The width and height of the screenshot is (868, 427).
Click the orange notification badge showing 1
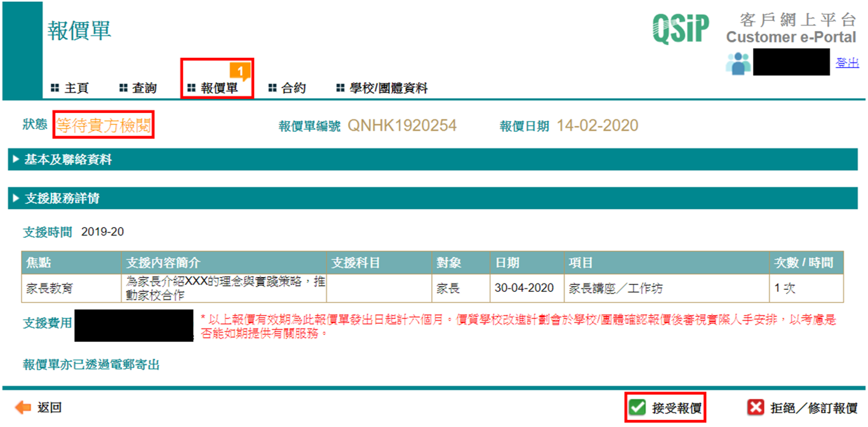pos(240,70)
